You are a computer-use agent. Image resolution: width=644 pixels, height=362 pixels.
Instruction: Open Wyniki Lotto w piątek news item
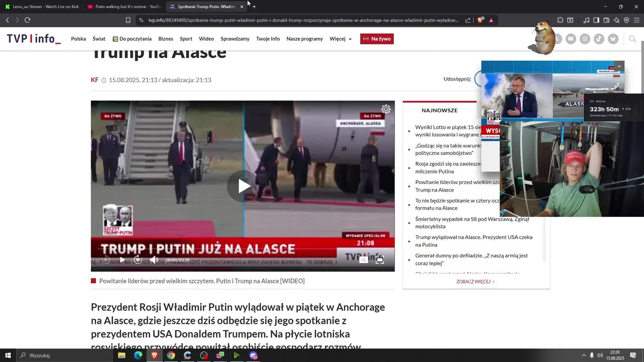click(448, 131)
